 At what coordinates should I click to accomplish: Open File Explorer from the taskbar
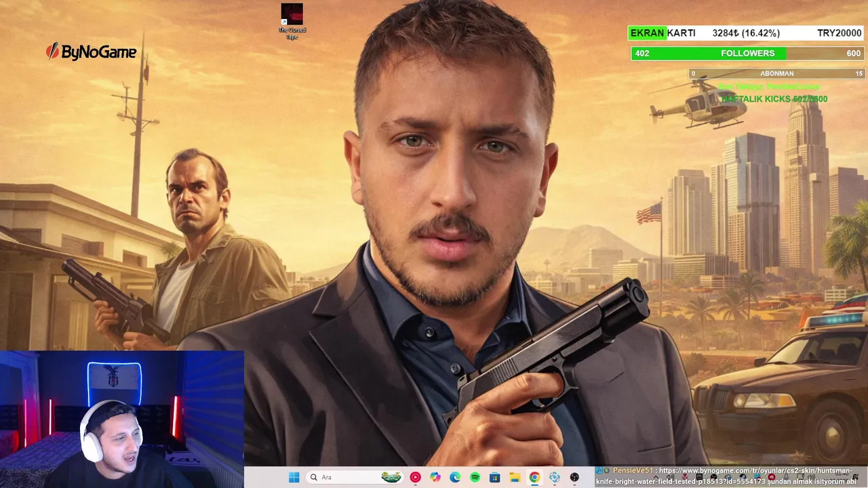point(515,477)
